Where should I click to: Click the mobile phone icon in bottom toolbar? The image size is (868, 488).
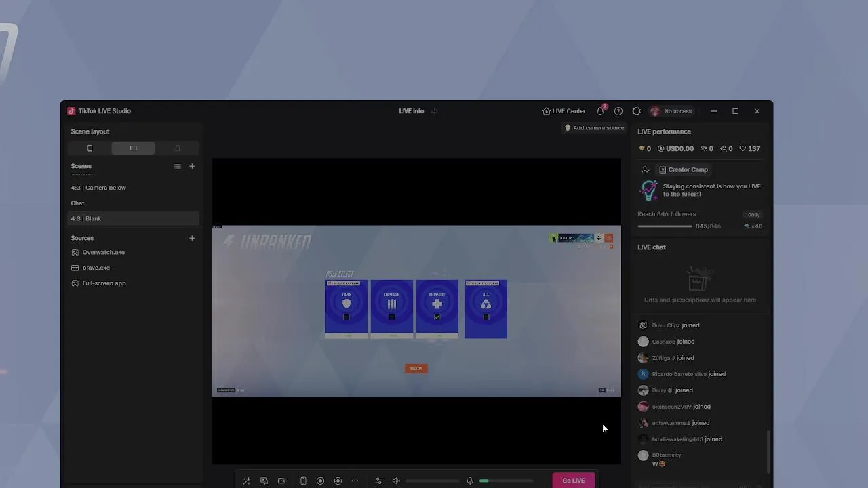point(303,481)
